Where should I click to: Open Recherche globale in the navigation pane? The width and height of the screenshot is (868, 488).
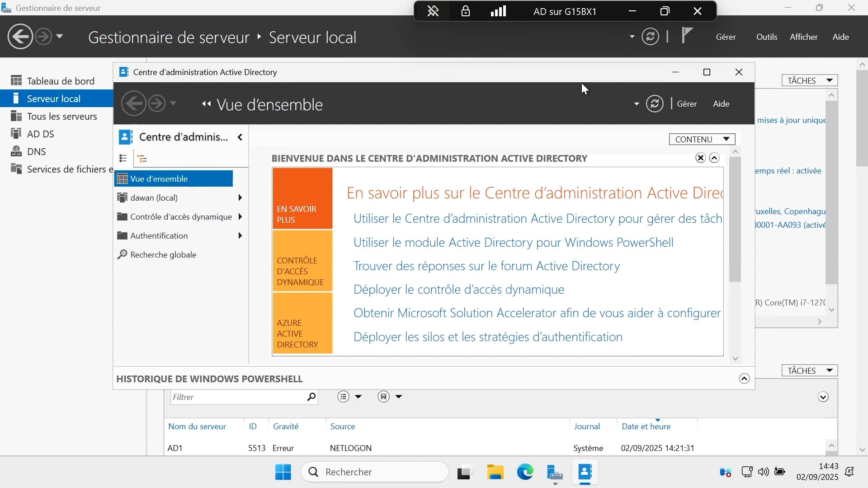tap(162, 254)
